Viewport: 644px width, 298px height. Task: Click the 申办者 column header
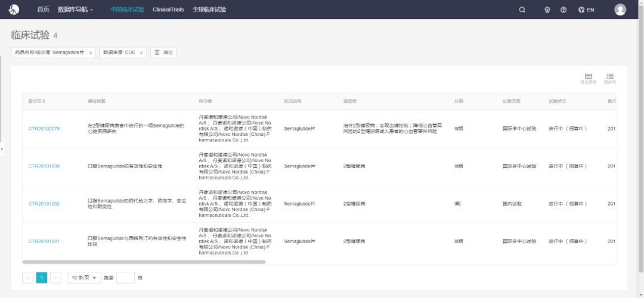[x=205, y=101]
